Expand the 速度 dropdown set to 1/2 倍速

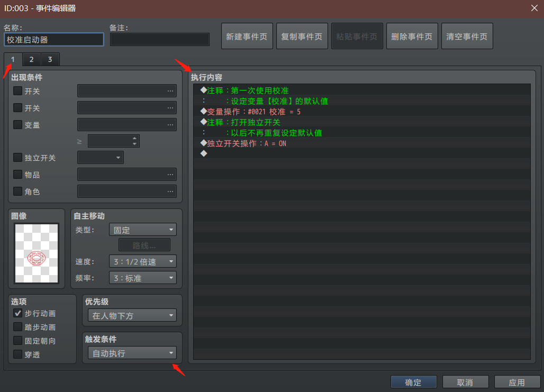pos(142,261)
